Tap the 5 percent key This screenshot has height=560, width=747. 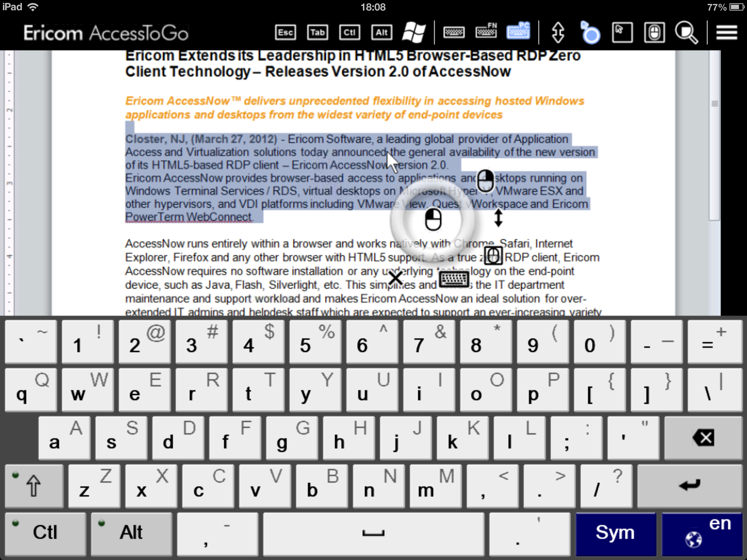click(x=315, y=342)
